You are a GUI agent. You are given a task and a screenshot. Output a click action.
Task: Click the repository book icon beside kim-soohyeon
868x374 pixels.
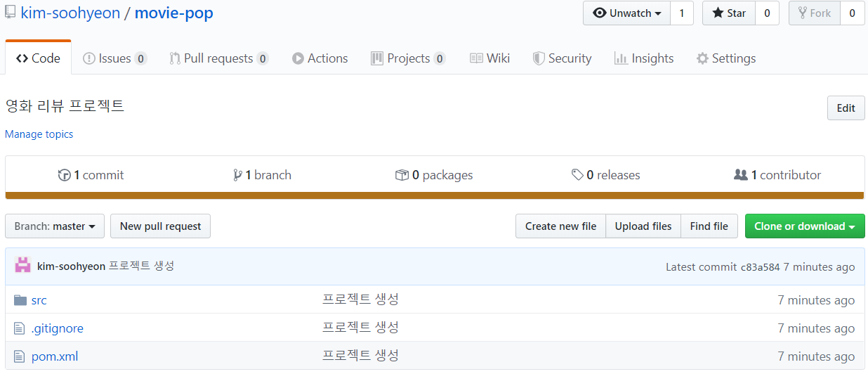click(x=10, y=13)
